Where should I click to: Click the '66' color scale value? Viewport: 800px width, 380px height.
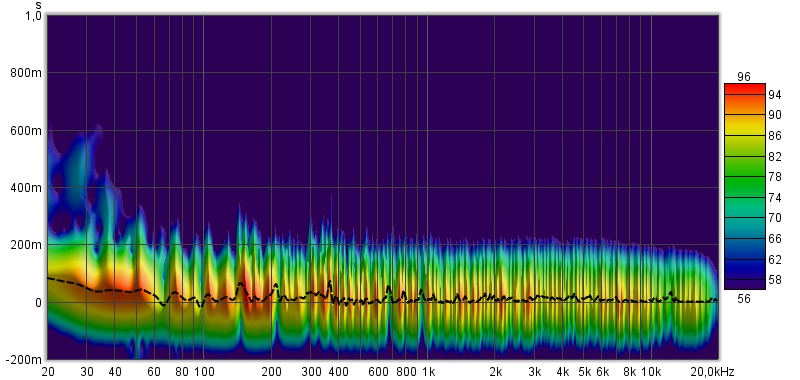click(775, 239)
